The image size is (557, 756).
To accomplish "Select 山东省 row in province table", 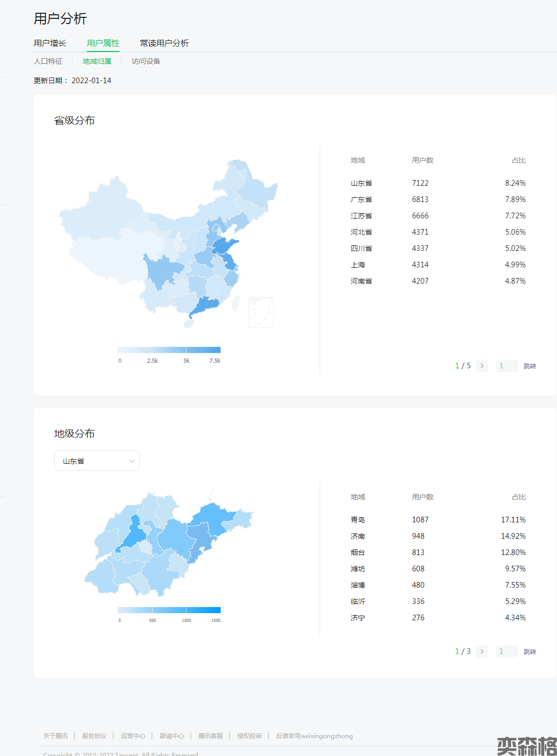I will click(x=438, y=183).
